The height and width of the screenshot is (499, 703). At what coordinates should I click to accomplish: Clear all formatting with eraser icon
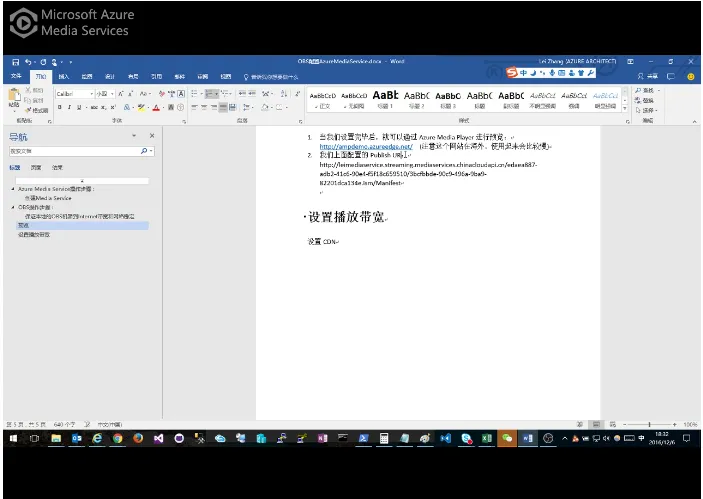tap(161, 94)
